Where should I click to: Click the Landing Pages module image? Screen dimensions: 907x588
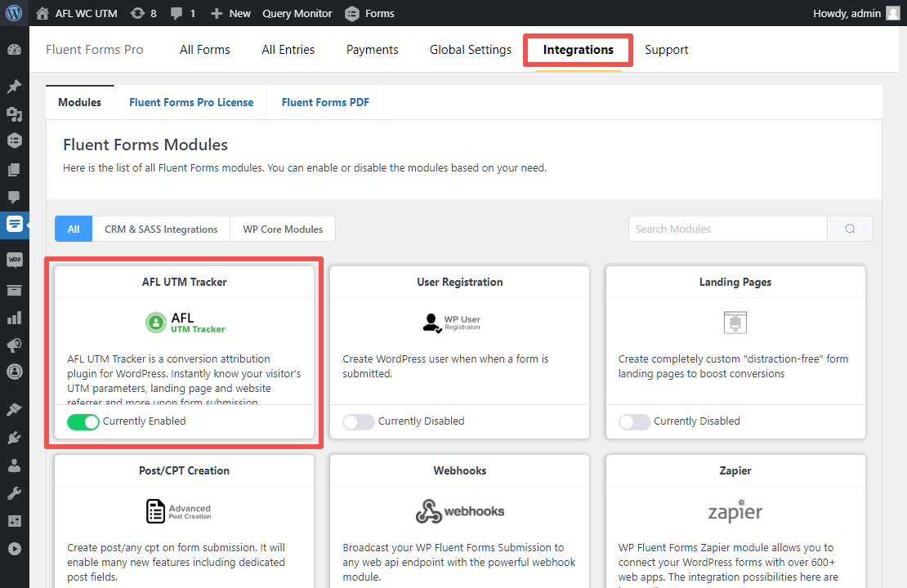pyautogui.click(x=735, y=323)
